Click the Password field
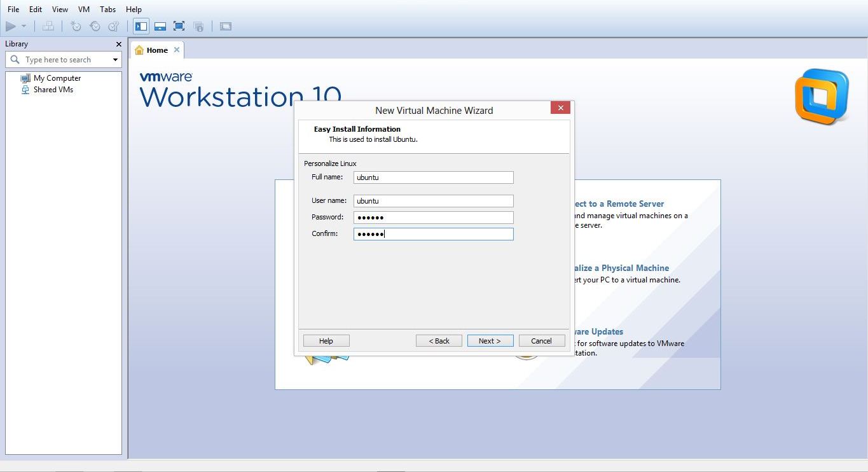The height and width of the screenshot is (472, 868). pyautogui.click(x=434, y=218)
